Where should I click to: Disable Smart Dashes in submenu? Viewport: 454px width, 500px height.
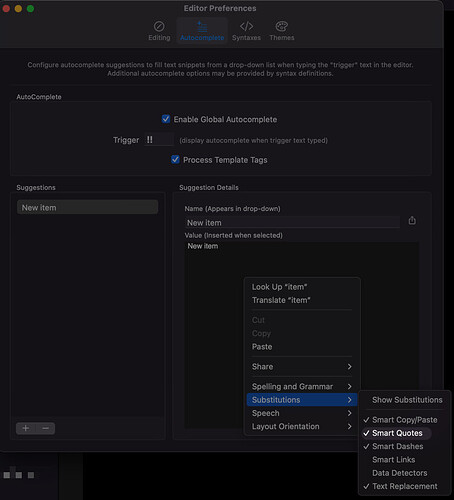[x=397, y=446]
